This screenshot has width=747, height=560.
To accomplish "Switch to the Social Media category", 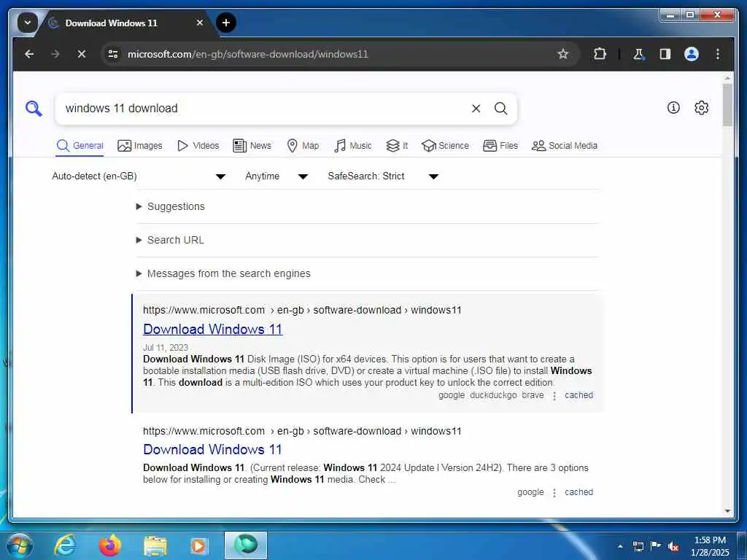I will pyautogui.click(x=564, y=146).
